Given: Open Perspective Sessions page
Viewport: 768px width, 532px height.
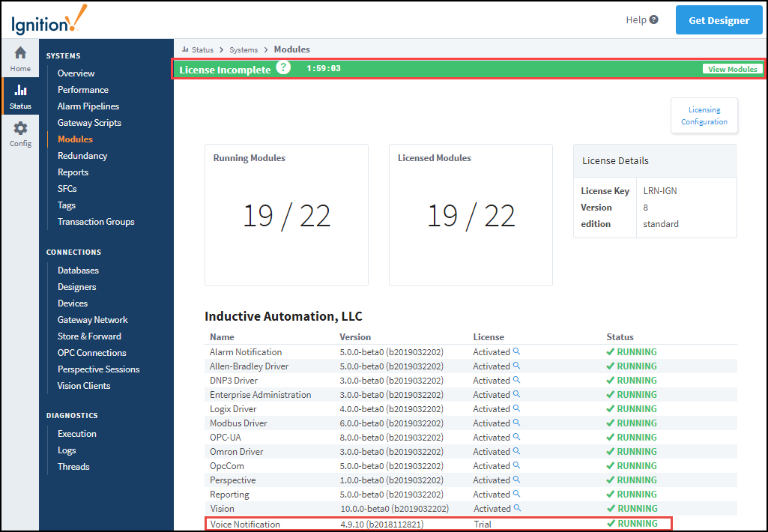Looking at the screenshot, I should click(x=98, y=369).
